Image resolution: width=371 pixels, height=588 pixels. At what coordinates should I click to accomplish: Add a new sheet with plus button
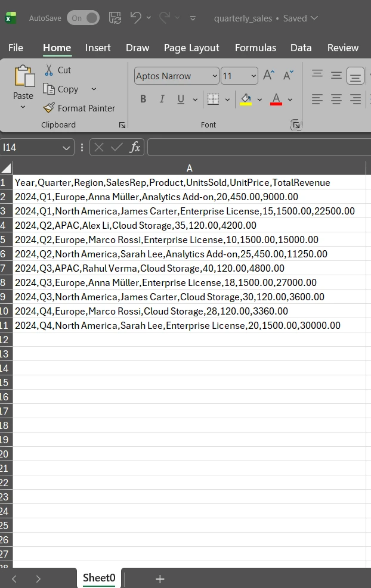pos(160,578)
